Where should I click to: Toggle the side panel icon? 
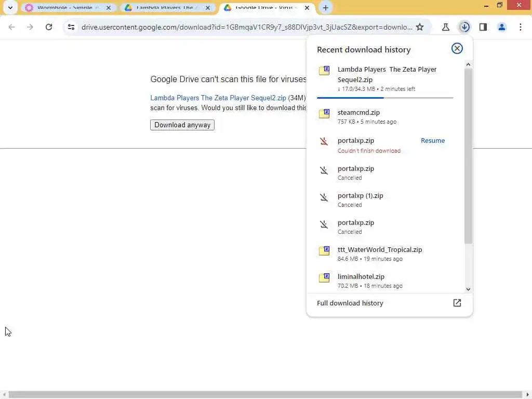(x=483, y=27)
